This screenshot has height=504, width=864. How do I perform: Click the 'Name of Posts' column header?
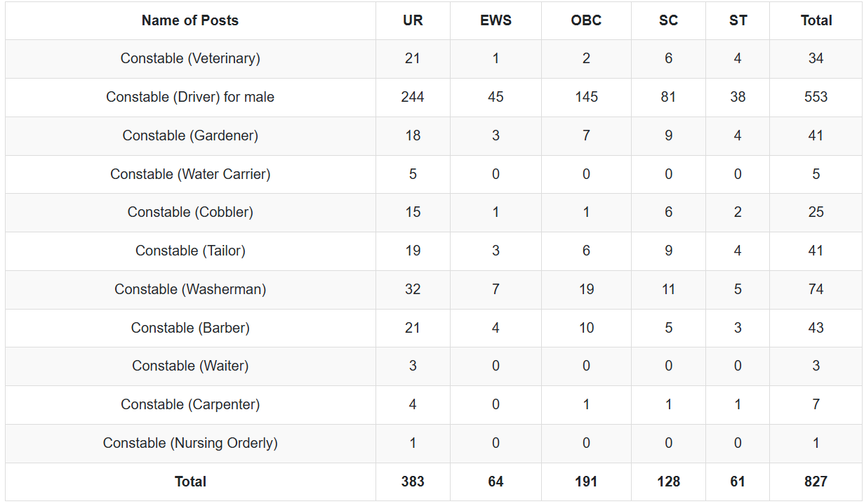pos(190,20)
